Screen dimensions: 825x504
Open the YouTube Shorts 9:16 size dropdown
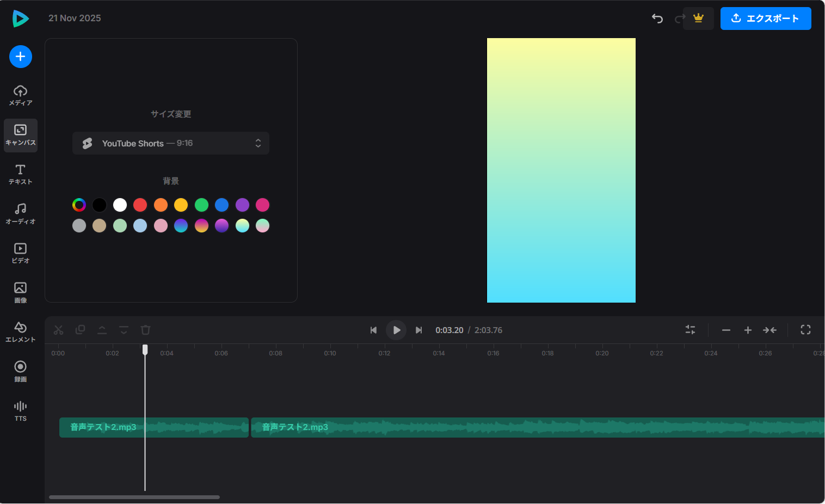coord(171,143)
